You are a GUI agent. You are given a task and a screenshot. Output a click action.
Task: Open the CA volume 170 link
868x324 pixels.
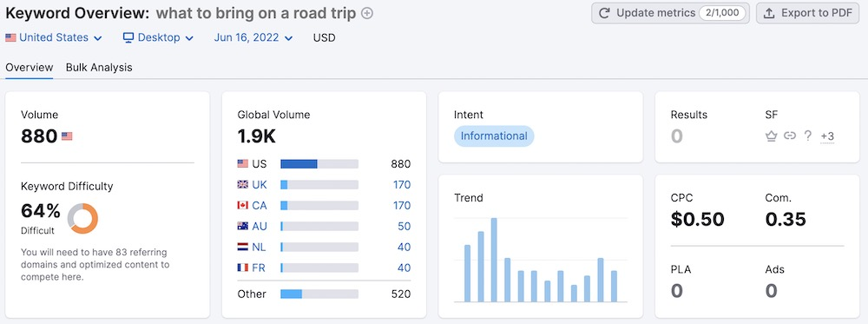[x=402, y=206]
